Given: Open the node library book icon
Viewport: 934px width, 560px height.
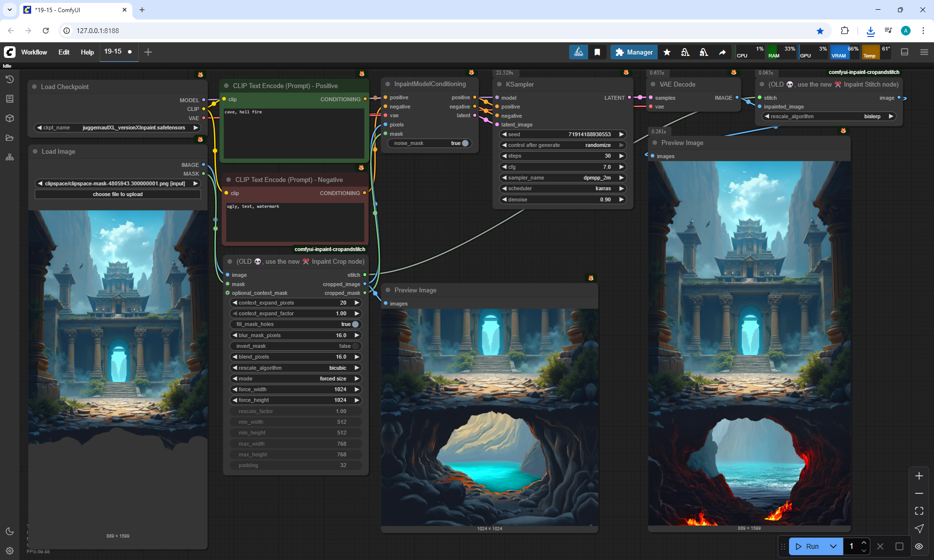Looking at the screenshot, I should [x=10, y=99].
